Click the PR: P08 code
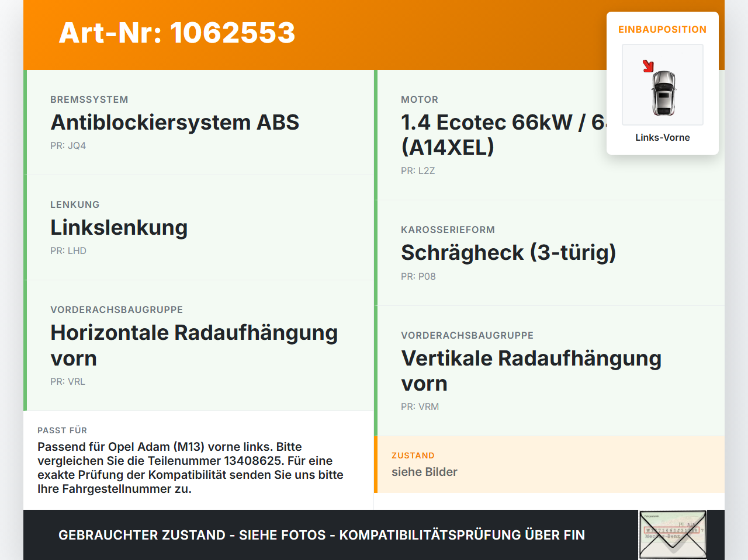 418,277
